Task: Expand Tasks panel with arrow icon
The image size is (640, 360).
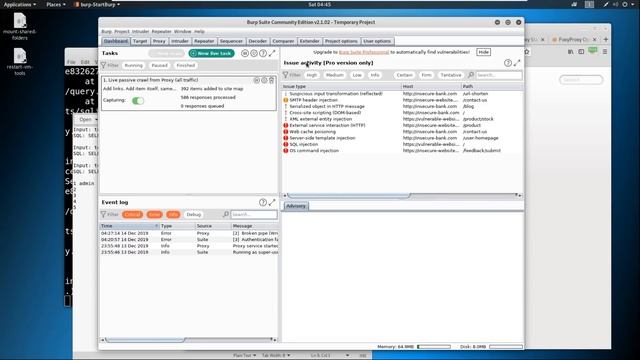Action: [272, 53]
